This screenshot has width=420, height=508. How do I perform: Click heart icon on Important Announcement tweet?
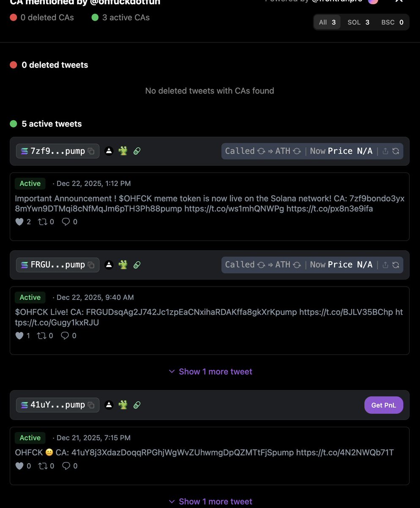[19, 222]
